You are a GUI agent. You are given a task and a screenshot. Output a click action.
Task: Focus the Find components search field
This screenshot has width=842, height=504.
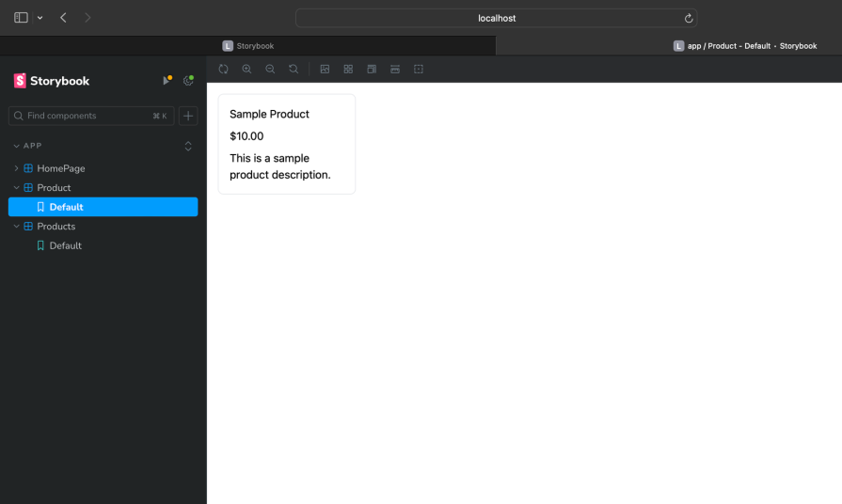point(89,116)
